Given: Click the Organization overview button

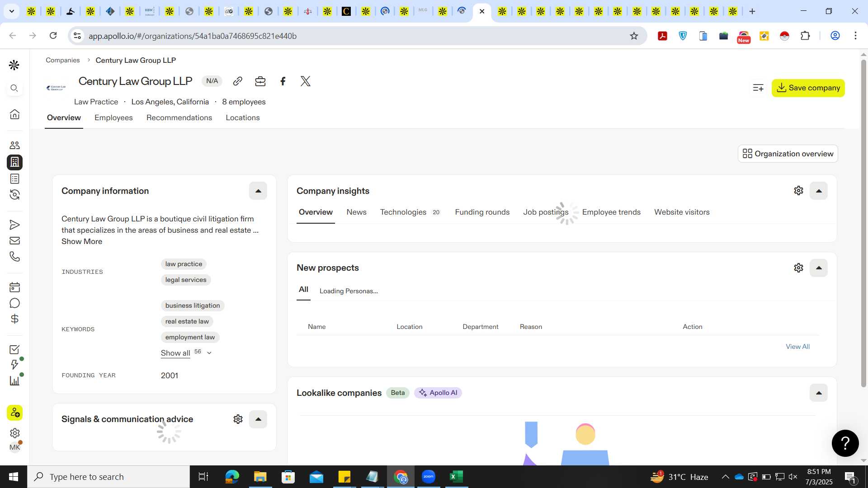Looking at the screenshot, I should [788, 154].
